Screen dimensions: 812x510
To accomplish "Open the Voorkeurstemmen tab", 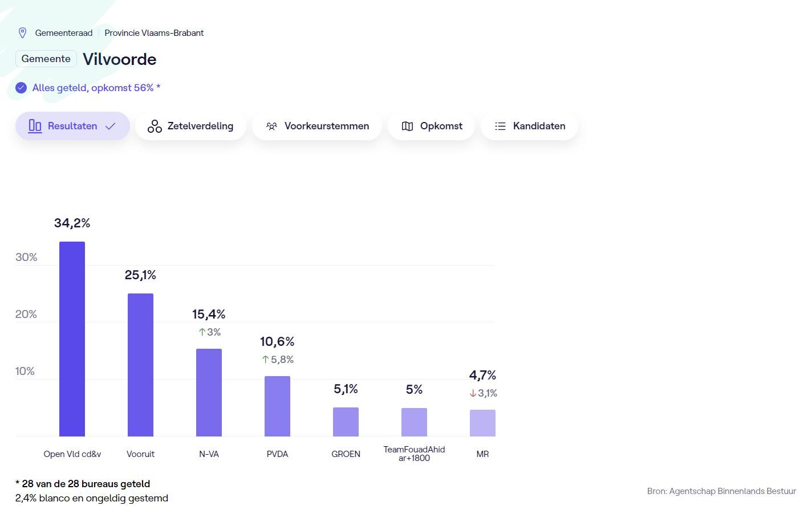I will (x=317, y=126).
